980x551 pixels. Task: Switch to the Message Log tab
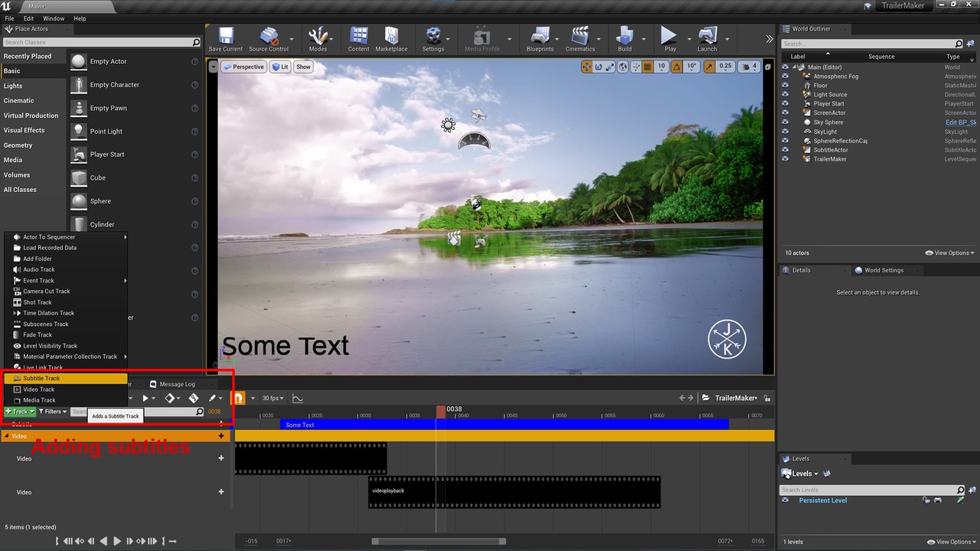click(x=177, y=384)
